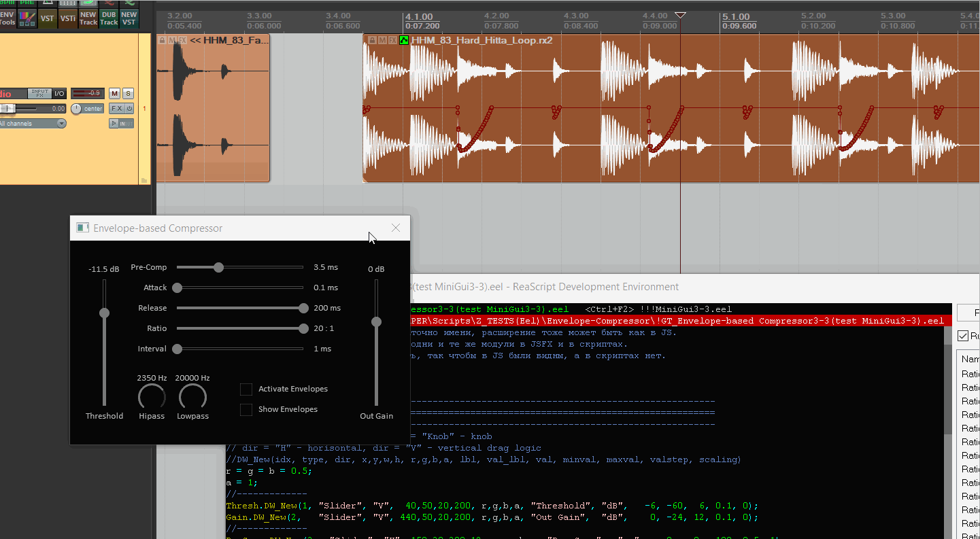Viewport: 980px width, 539px height.
Task: Click the Nam column header in variable list
Action: coord(970,359)
